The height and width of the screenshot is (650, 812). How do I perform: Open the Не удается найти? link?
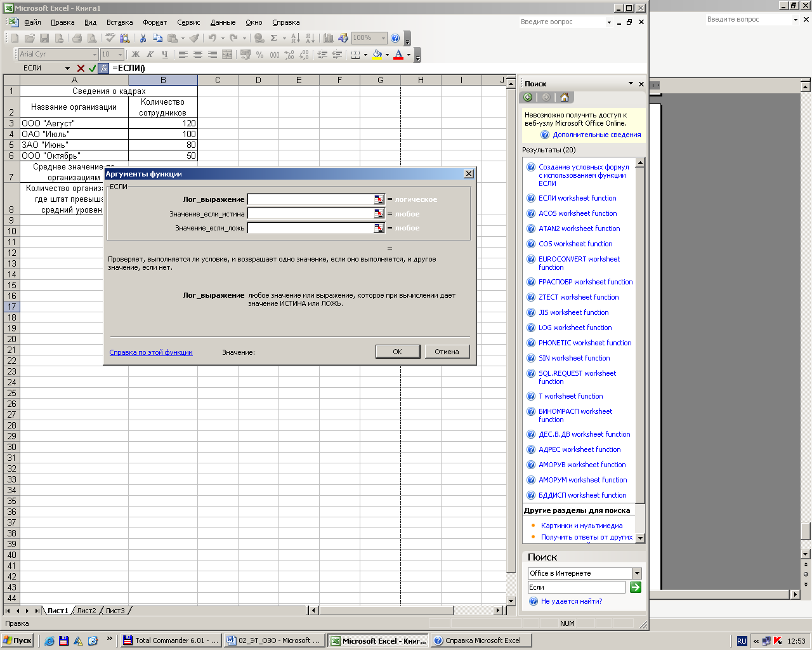click(572, 601)
